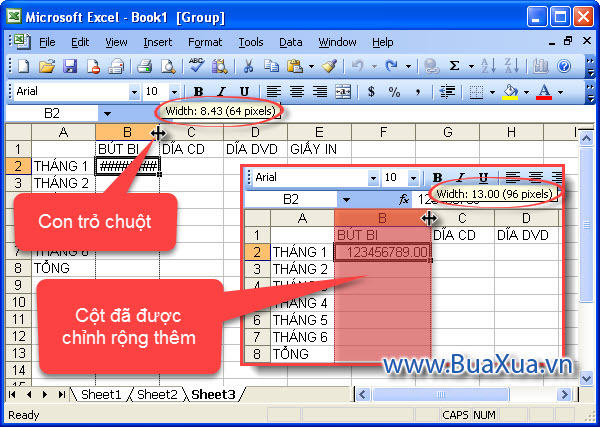Image resolution: width=600 pixels, height=427 pixels.
Task: Toggle Bold in the main Formatting toolbar
Action: tap(198, 92)
